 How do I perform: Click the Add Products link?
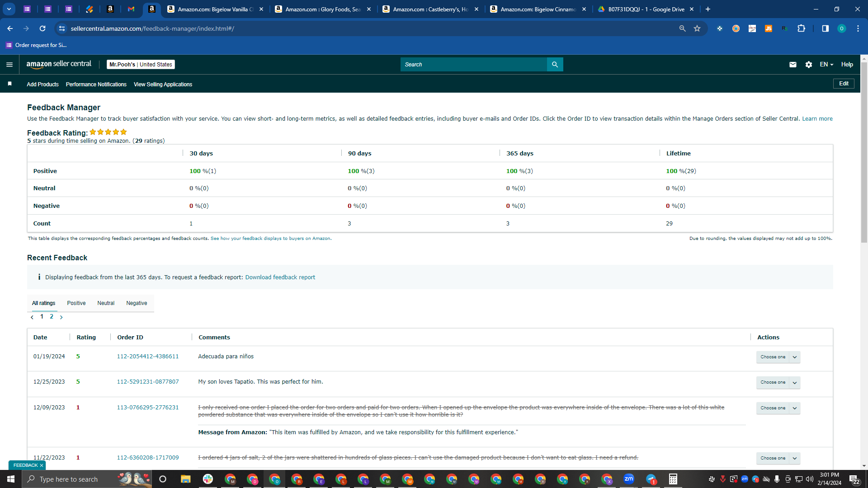42,84
